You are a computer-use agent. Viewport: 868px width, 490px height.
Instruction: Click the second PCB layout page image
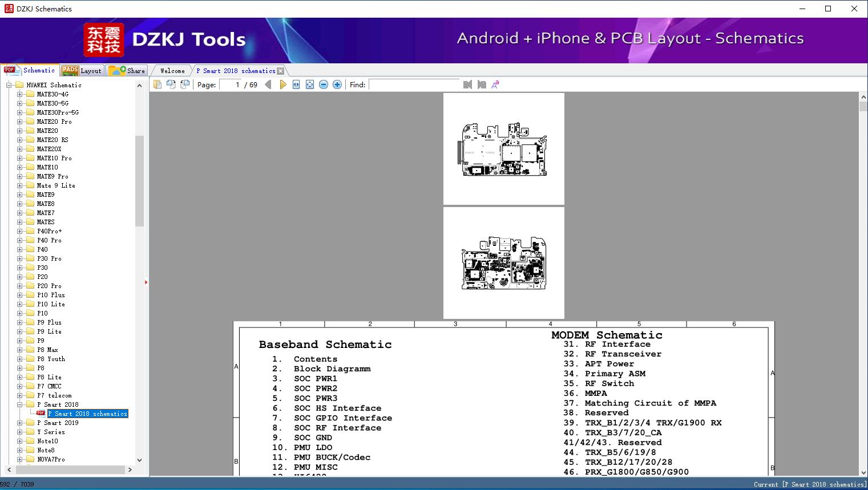pos(504,263)
